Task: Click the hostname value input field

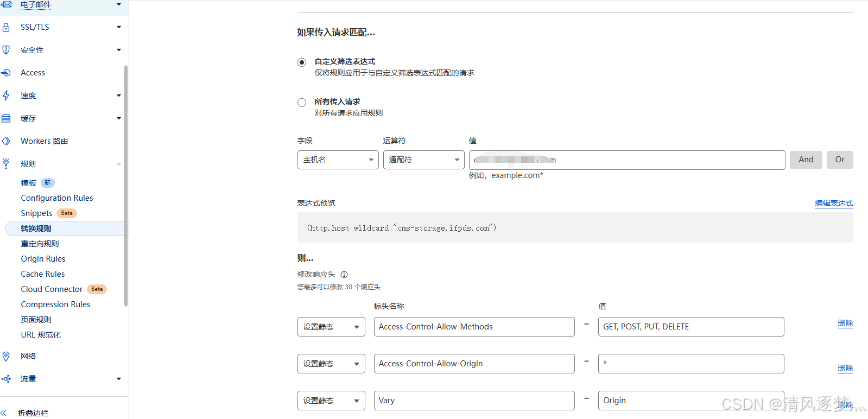Action: tap(627, 160)
